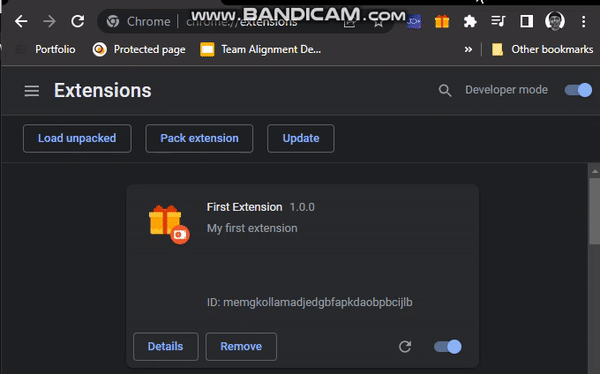
Task: Reload the page with the refresh icon
Action: coord(78,21)
